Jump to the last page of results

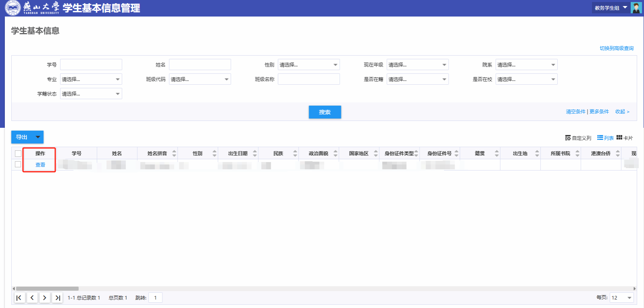click(58, 298)
